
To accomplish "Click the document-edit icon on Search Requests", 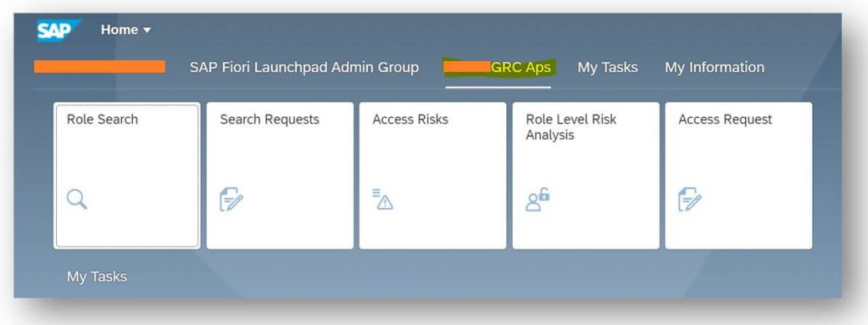I will pos(231,199).
